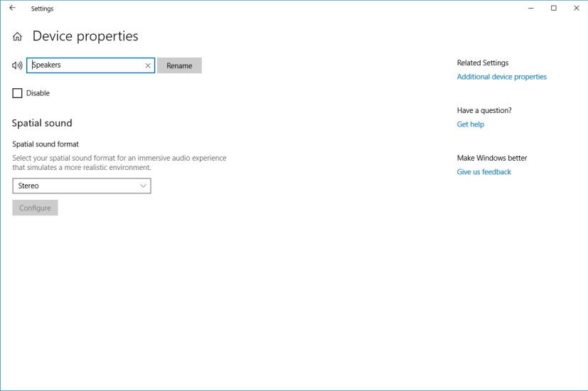The width and height of the screenshot is (588, 391).
Task: Click inside the Speakers name text field
Action: (85, 65)
